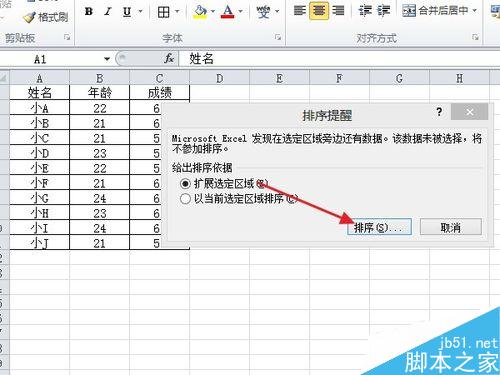
Task: Close the 排序提醒 dialog
Action: 469,112
